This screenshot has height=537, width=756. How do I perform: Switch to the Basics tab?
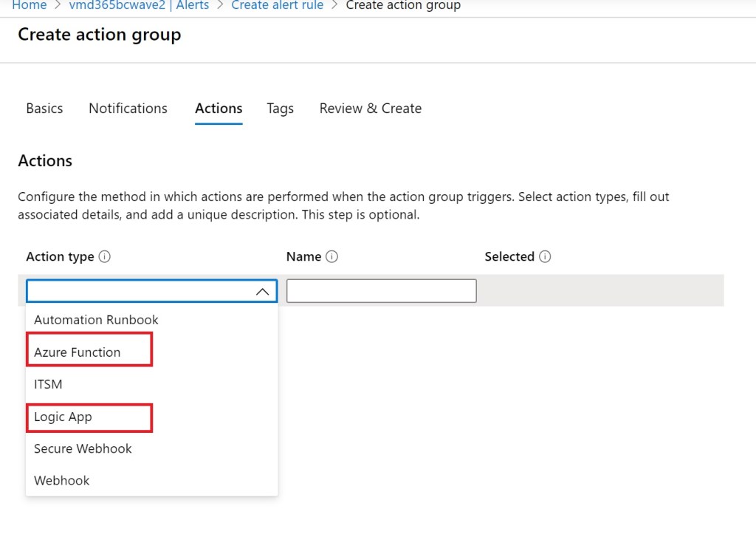(44, 109)
